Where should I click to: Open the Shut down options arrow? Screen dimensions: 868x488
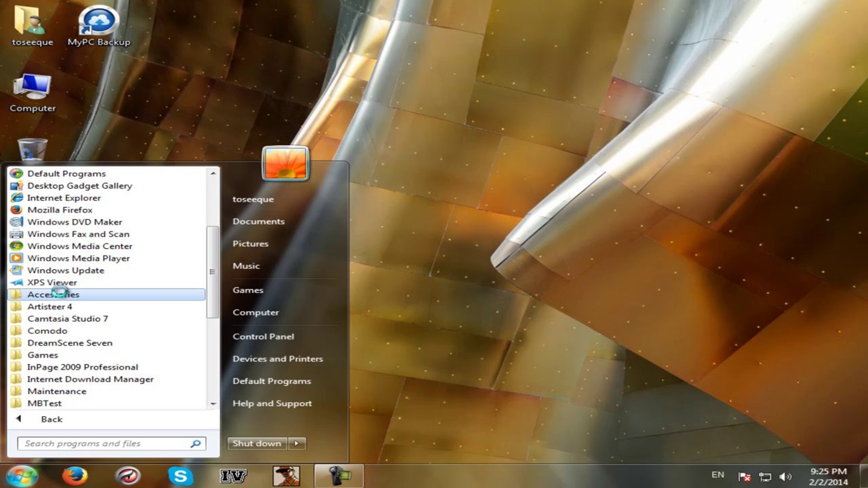coord(297,443)
